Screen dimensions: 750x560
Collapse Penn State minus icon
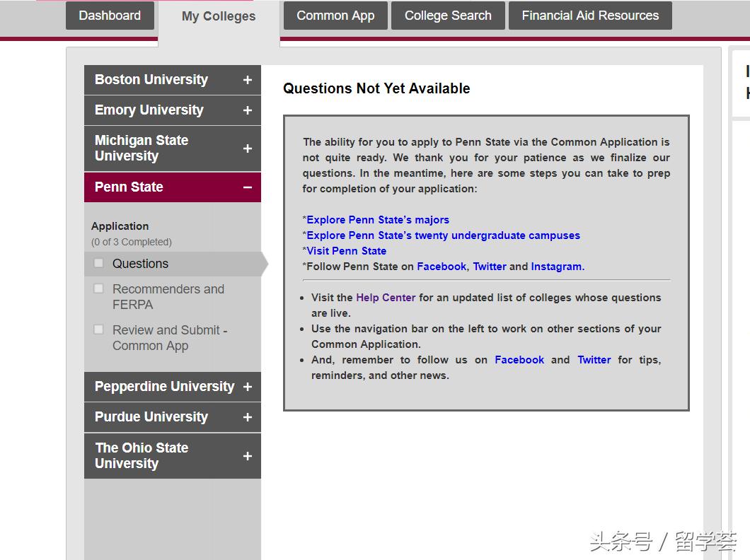click(248, 187)
